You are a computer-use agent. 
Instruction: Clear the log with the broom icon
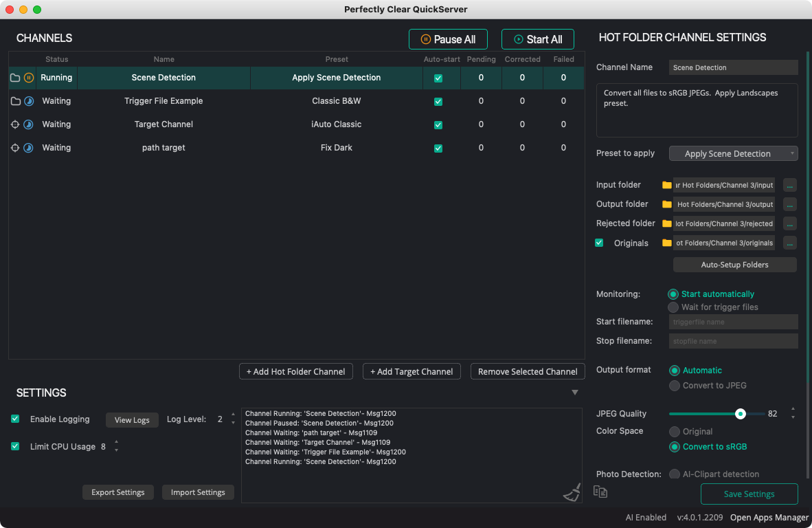[x=572, y=491]
